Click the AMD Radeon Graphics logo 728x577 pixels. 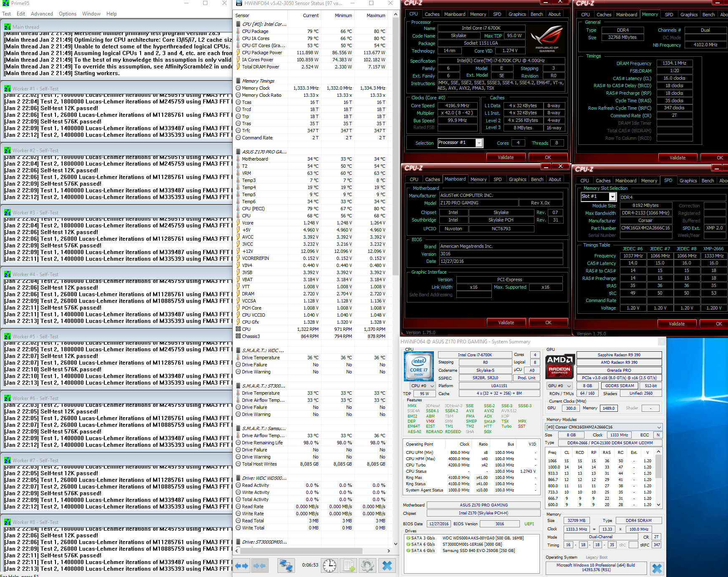tap(560, 366)
